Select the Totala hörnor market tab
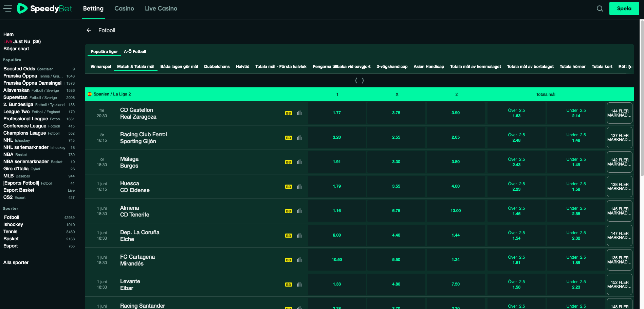 pyautogui.click(x=573, y=67)
